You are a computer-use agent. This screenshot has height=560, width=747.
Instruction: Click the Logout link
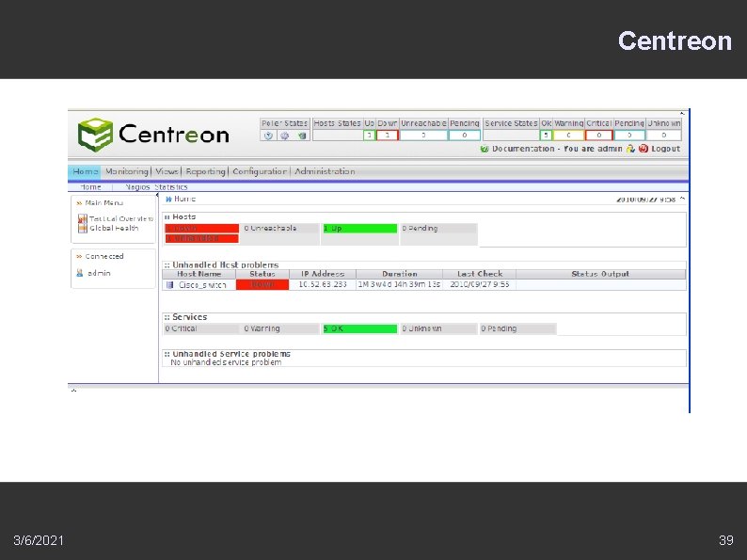point(665,149)
